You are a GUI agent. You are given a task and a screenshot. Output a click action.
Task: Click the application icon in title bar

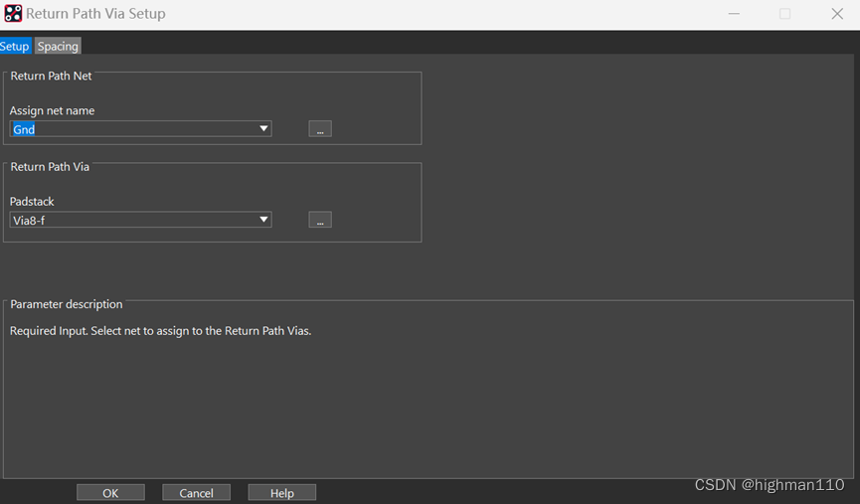tap(13, 14)
